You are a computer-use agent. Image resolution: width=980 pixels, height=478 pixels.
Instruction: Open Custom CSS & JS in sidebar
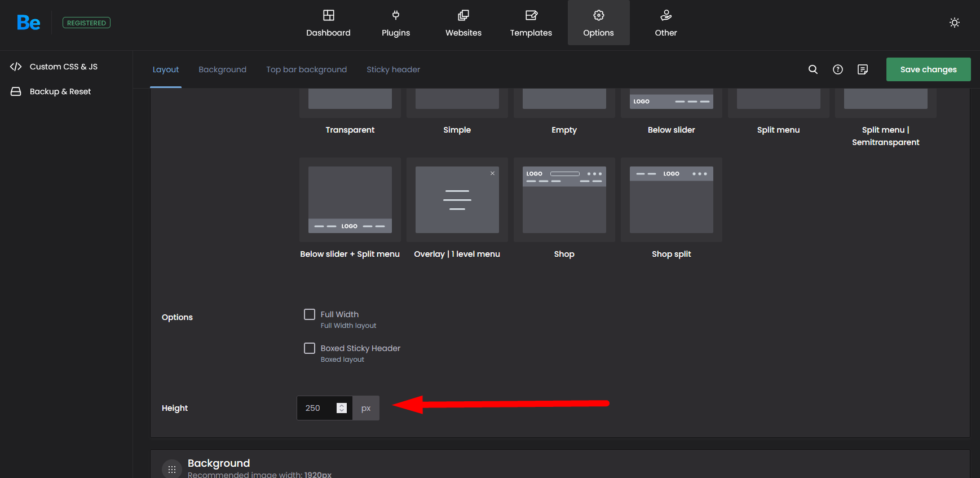tap(63, 67)
